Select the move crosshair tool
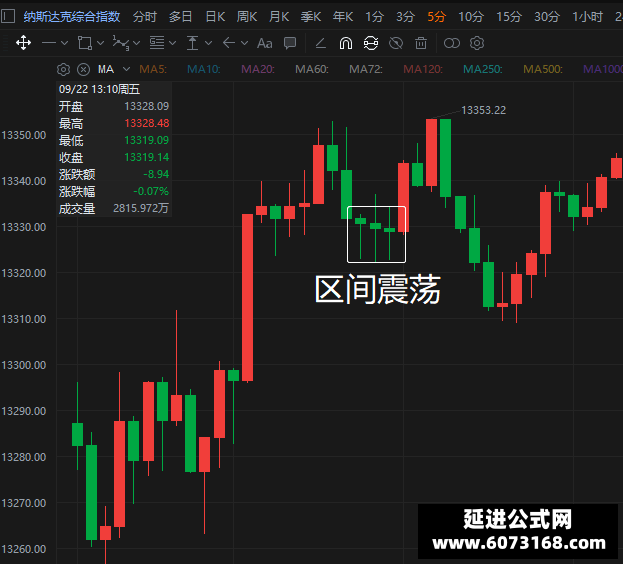Image resolution: width=623 pixels, height=564 pixels. click(23, 43)
